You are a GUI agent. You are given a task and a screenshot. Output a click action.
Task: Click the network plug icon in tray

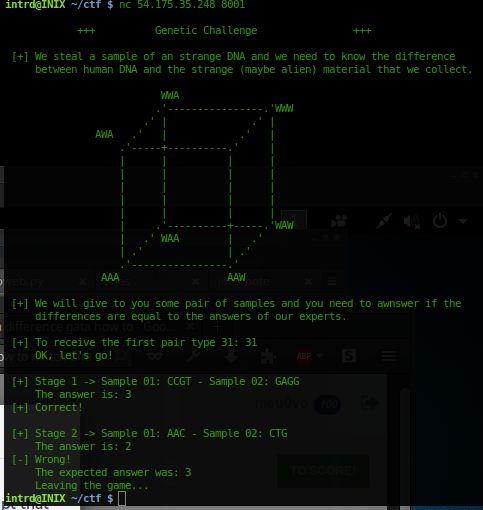tap(384, 221)
